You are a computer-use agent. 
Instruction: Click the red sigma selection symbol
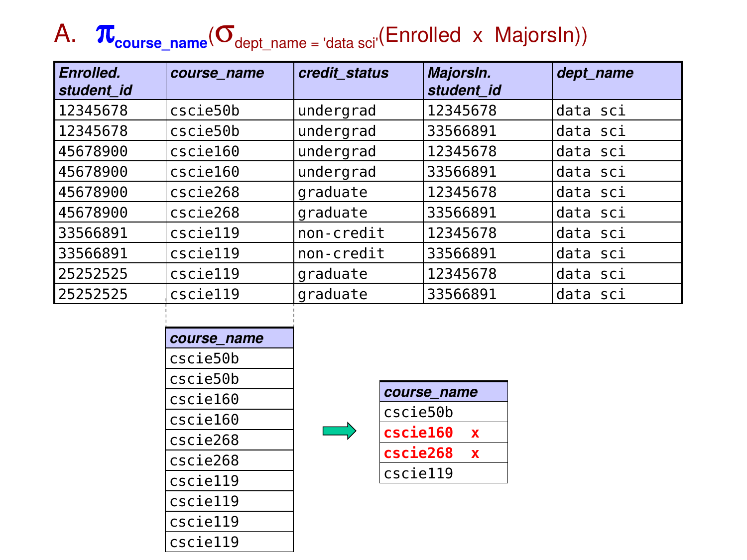point(225,34)
